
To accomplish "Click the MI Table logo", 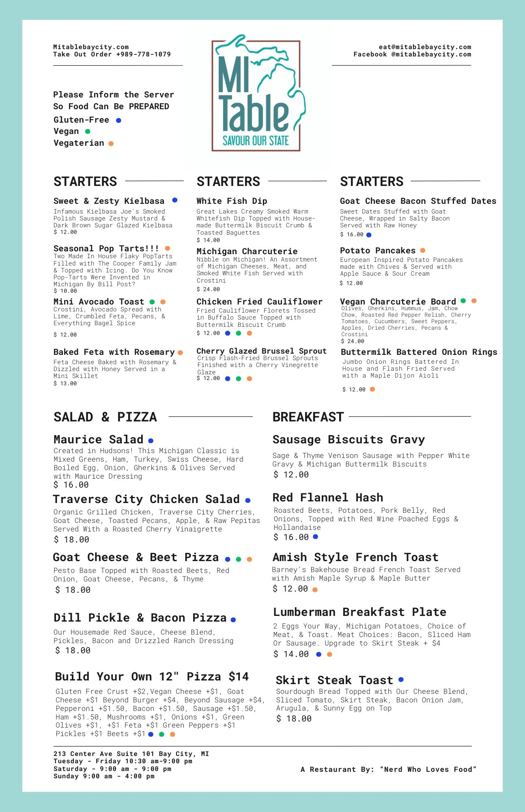I will (x=257, y=96).
